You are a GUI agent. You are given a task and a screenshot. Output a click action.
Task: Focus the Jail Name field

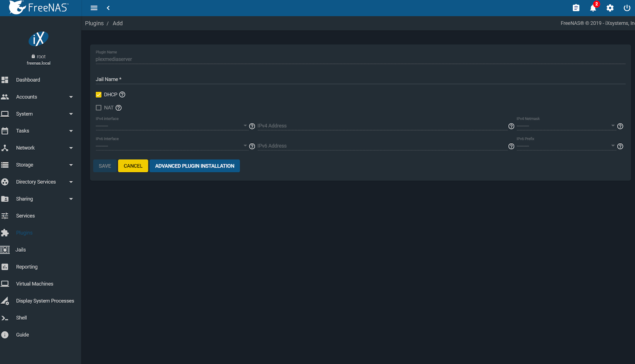click(360, 79)
